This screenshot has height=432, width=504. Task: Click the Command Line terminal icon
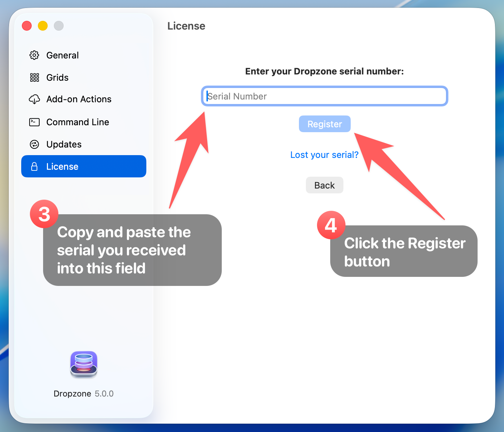pos(34,122)
